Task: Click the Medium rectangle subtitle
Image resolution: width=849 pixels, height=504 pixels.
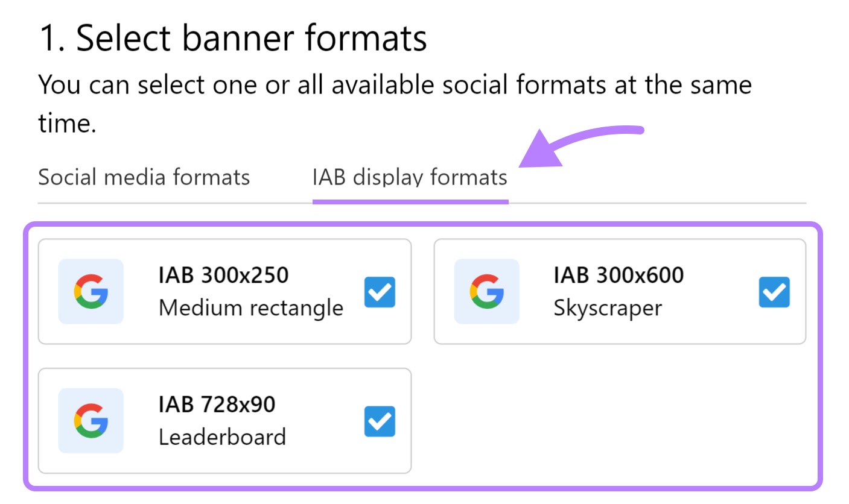Action: coord(251,309)
